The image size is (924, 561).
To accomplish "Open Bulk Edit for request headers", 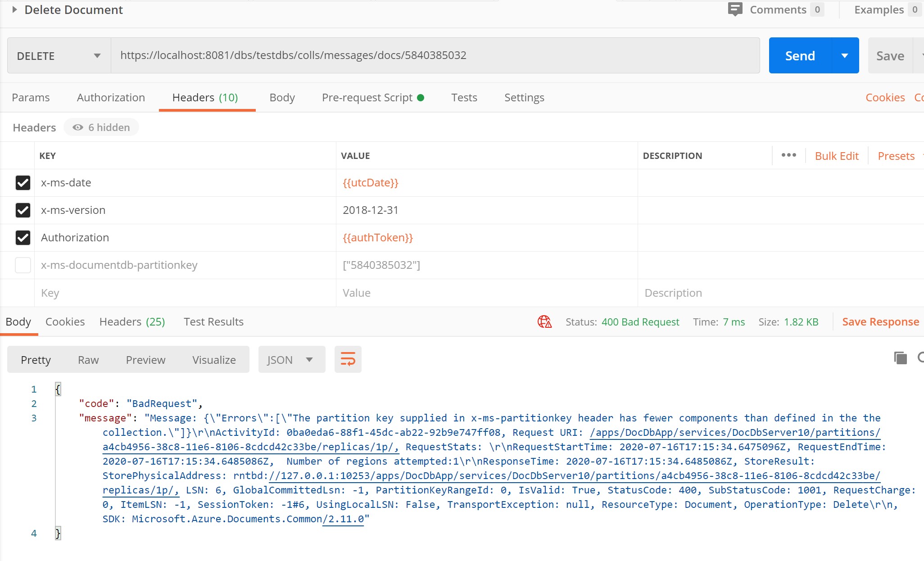I will click(836, 155).
